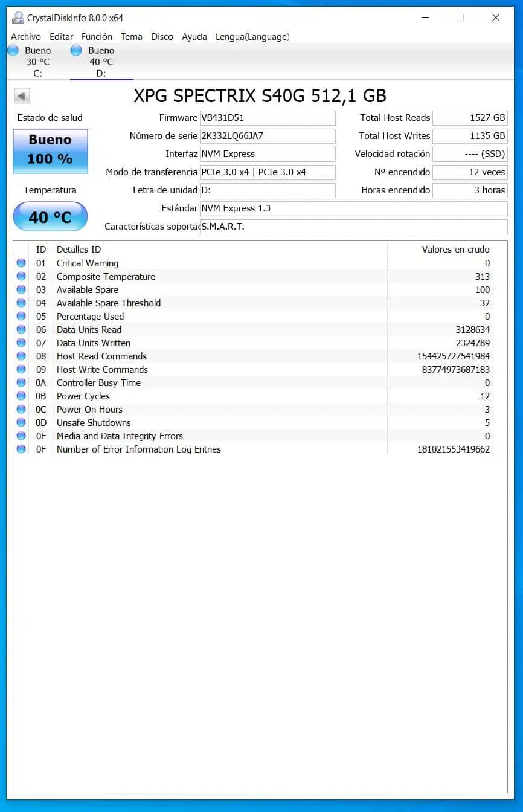523x812 pixels.
Task: Click status orb of Media and Data Integrity Errors
Action: click(x=21, y=436)
